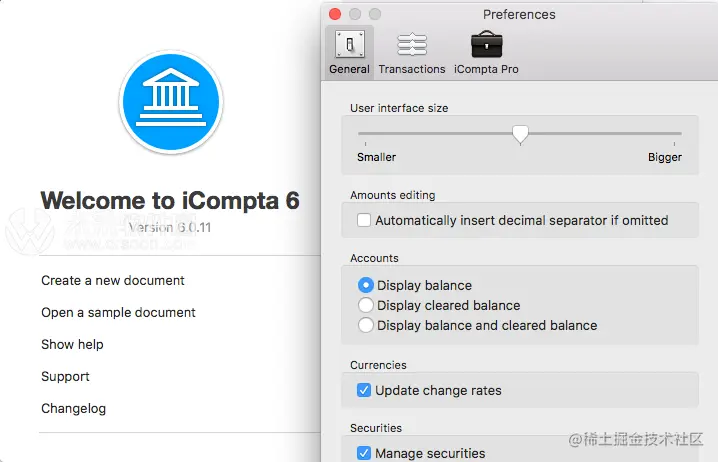718x462 pixels.
Task: Click the Accounts section label
Action: [x=374, y=258]
